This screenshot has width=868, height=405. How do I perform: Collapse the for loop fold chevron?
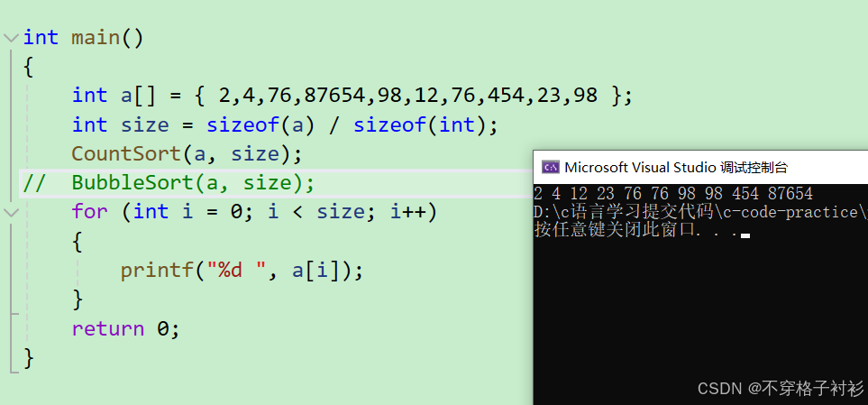(x=11, y=212)
